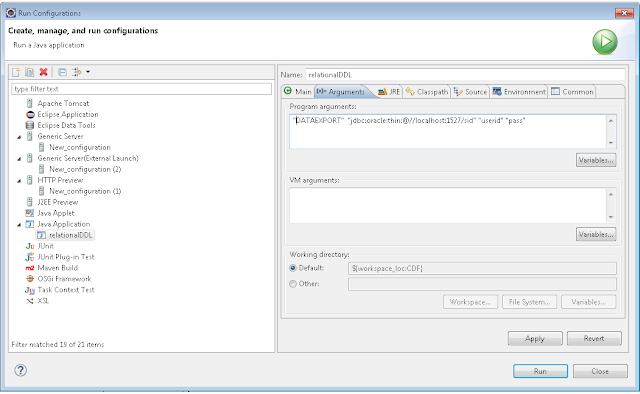640x394 pixels.
Task: Switch to the JRE tab
Action: coord(389,91)
